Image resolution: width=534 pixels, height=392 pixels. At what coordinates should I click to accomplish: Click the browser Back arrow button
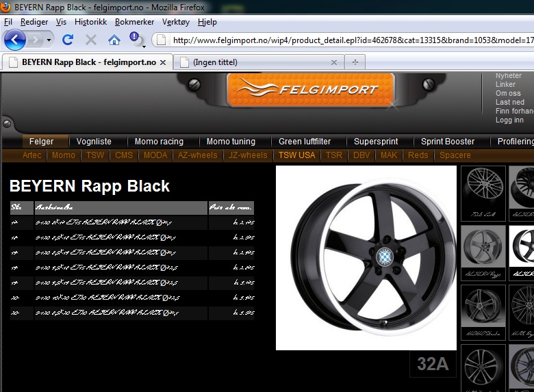click(x=15, y=40)
